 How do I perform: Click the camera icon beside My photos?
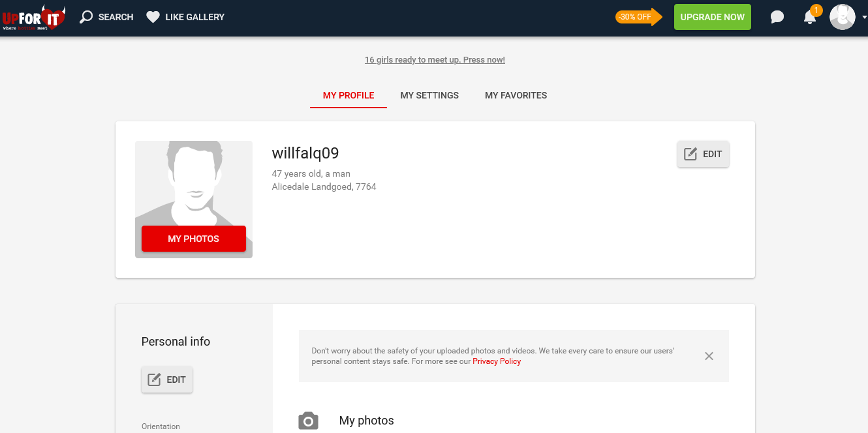[x=308, y=421]
